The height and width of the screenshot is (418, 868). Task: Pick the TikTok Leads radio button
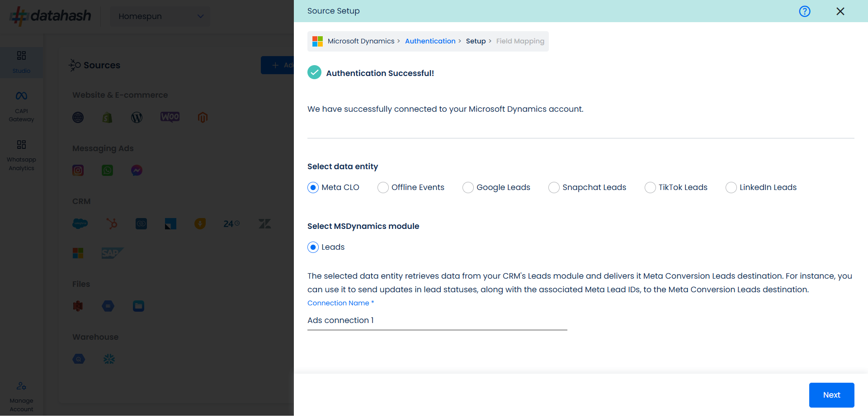(650, 188)
